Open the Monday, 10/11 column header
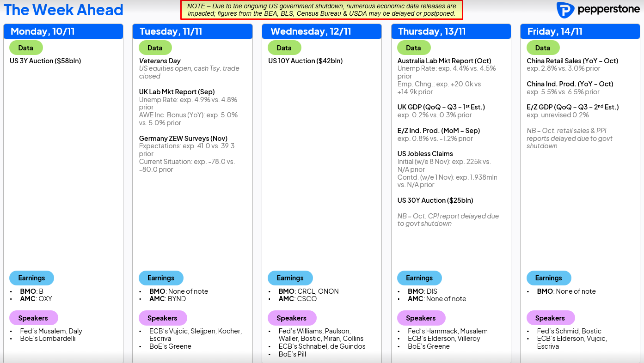The image size is (644, 363). click(x=63, y=31)
